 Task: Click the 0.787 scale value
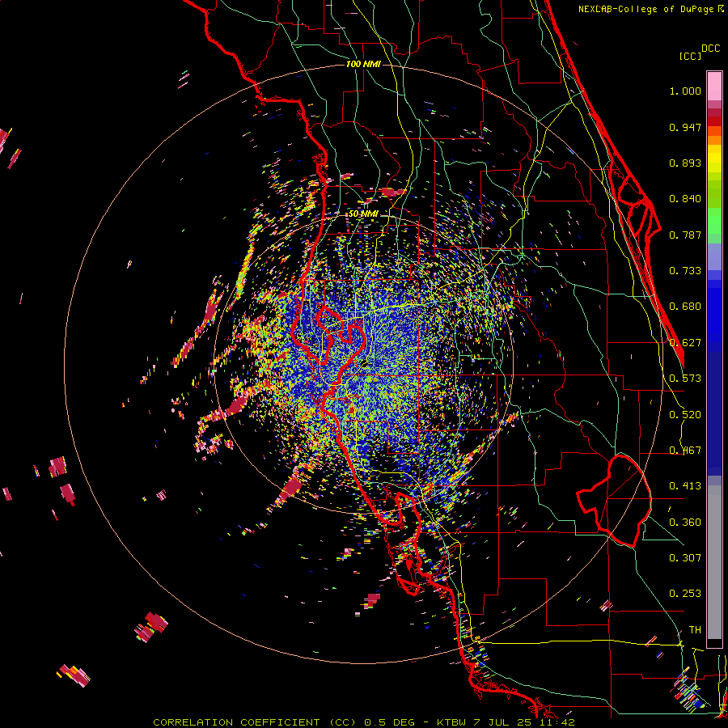coord(685,235)
